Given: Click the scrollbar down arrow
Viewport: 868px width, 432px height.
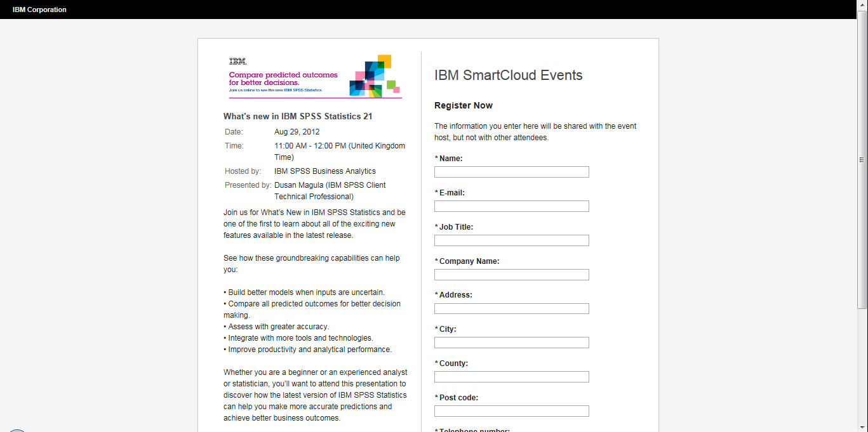Looking at the screenshot, I should click(862, 427).
